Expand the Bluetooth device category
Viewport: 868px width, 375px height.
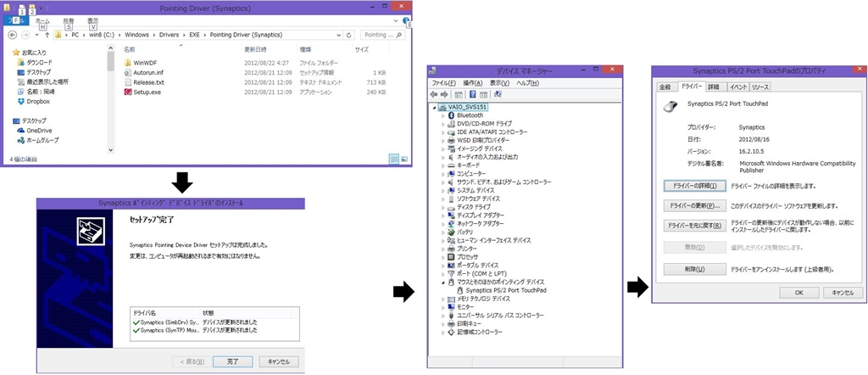tap(442, 115)
